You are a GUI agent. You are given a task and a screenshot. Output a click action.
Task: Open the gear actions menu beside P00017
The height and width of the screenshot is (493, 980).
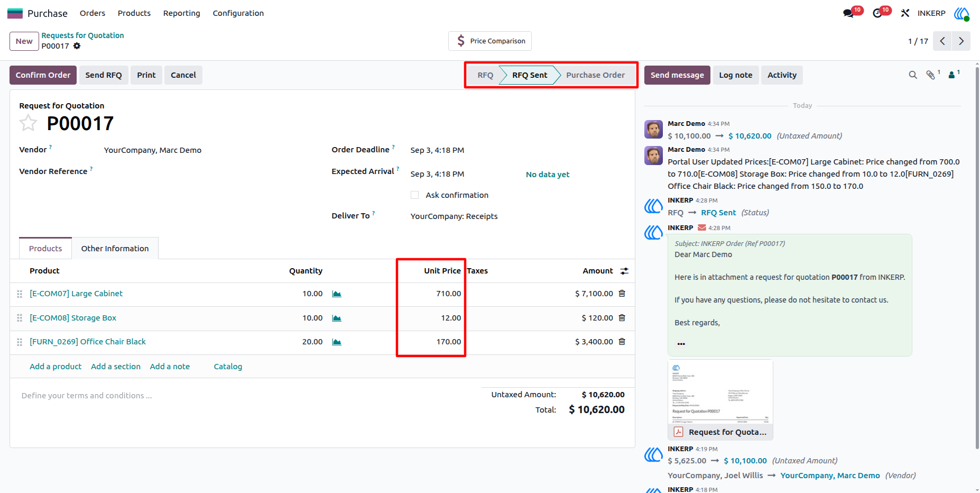[x=77, y=46]
